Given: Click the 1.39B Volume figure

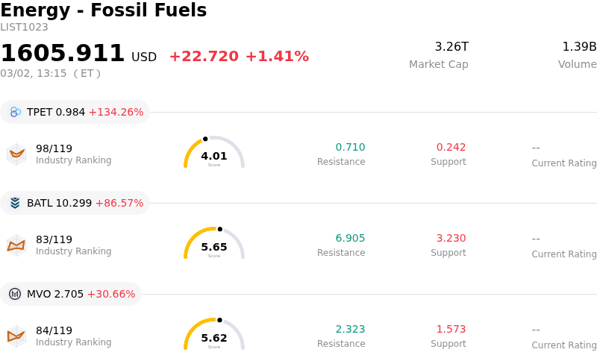Looking at the screenshot, I should (579, 47).
